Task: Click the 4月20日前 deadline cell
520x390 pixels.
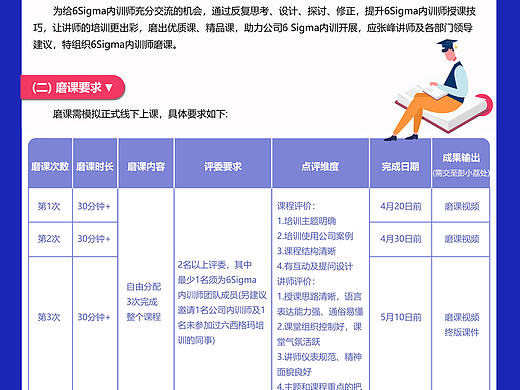Action: tap(401, 206)
